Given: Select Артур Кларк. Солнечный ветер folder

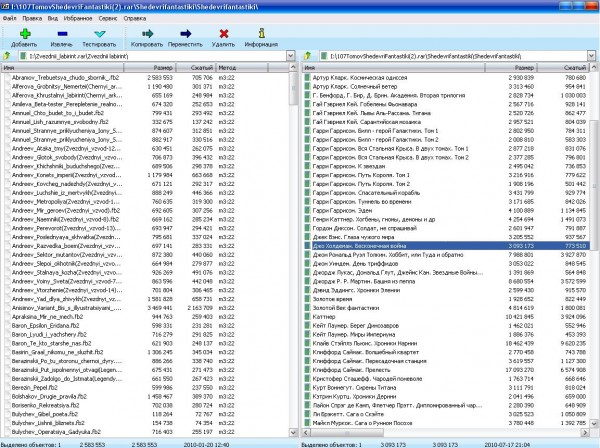Looking at the screenshot, I should tap(355, 86).
